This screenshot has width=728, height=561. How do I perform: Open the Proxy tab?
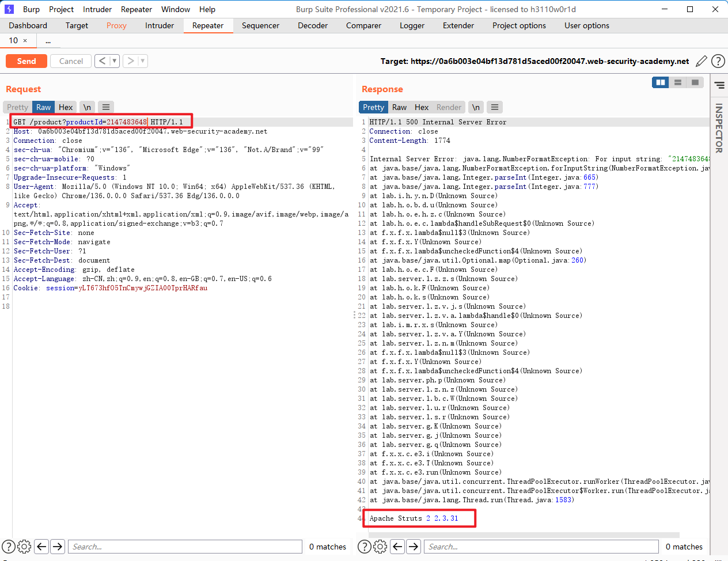pyautogui.click(x=116, y=25)
